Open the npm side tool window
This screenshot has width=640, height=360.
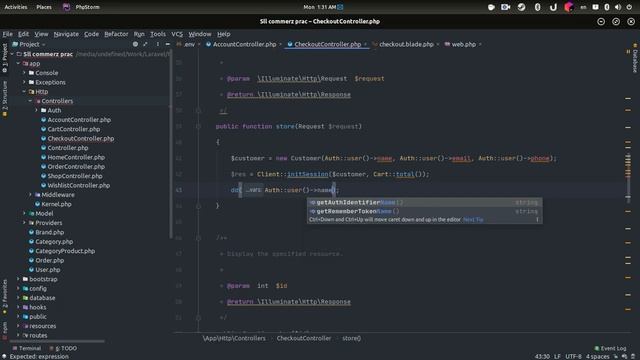point(4,330)
